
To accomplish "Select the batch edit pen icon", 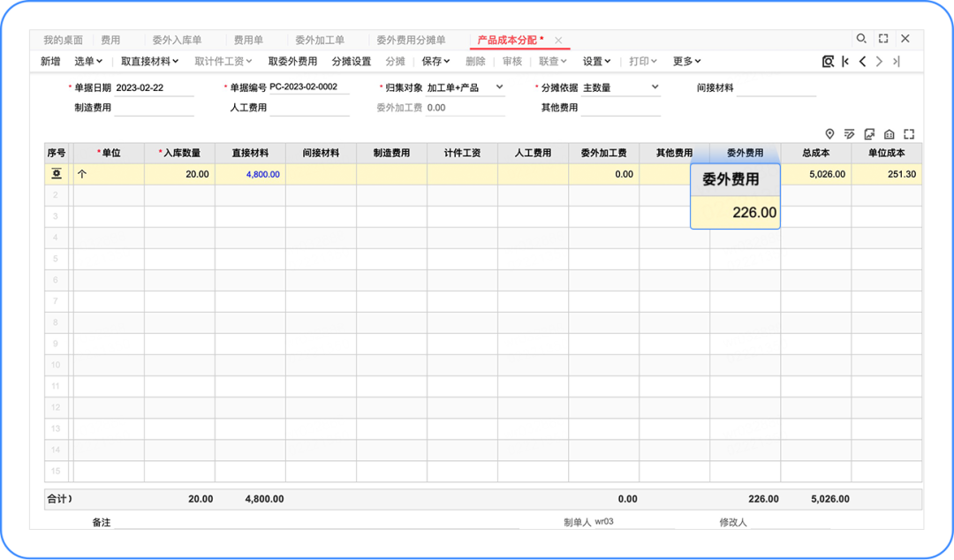I will pos(849,134).
